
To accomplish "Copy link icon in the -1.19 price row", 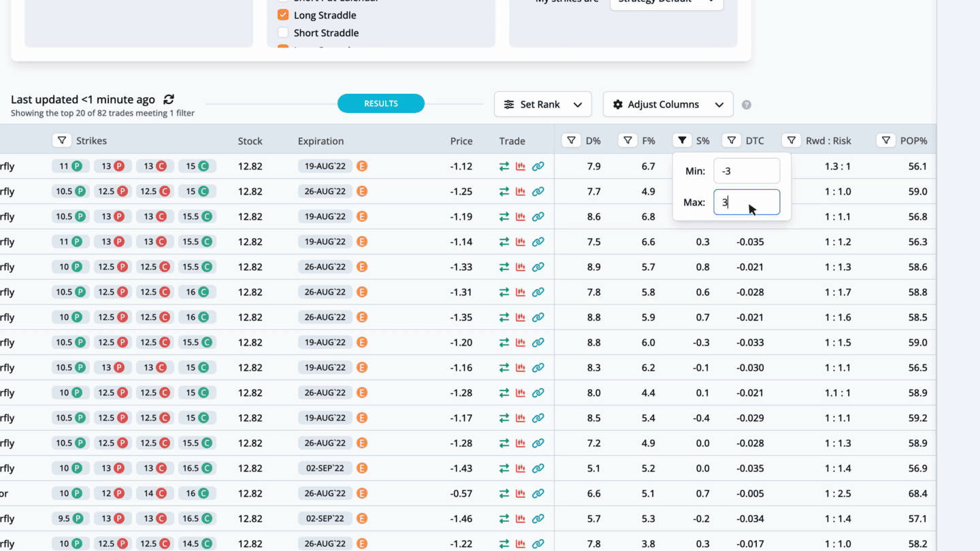I will click(x=538, y=217).
